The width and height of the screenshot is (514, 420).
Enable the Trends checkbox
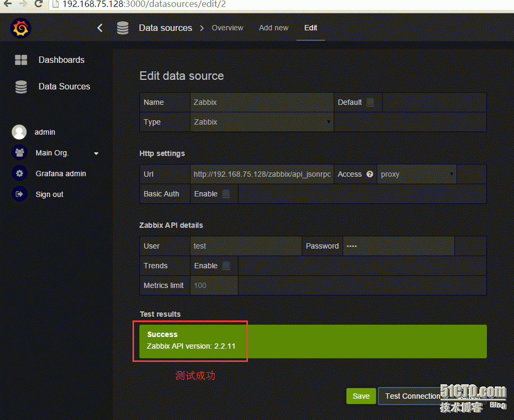click(x=226, y=266)
